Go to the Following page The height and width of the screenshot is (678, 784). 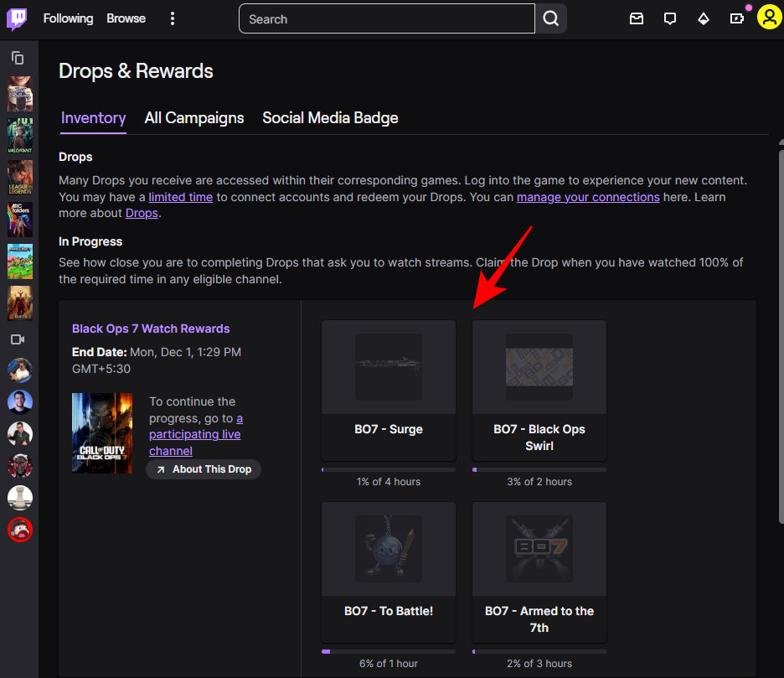click(x=68, y=18)
